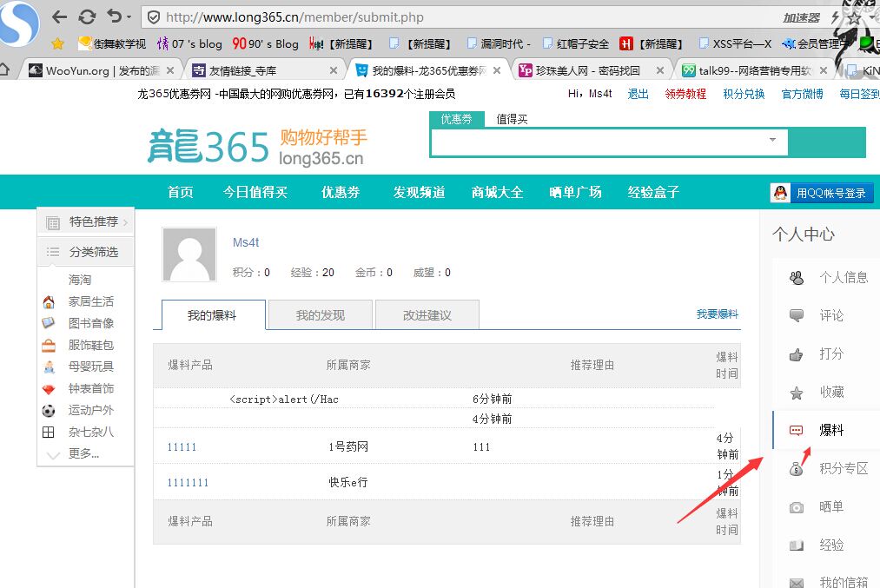Open the 90's Blog bookmark

[x=266, y=43]
